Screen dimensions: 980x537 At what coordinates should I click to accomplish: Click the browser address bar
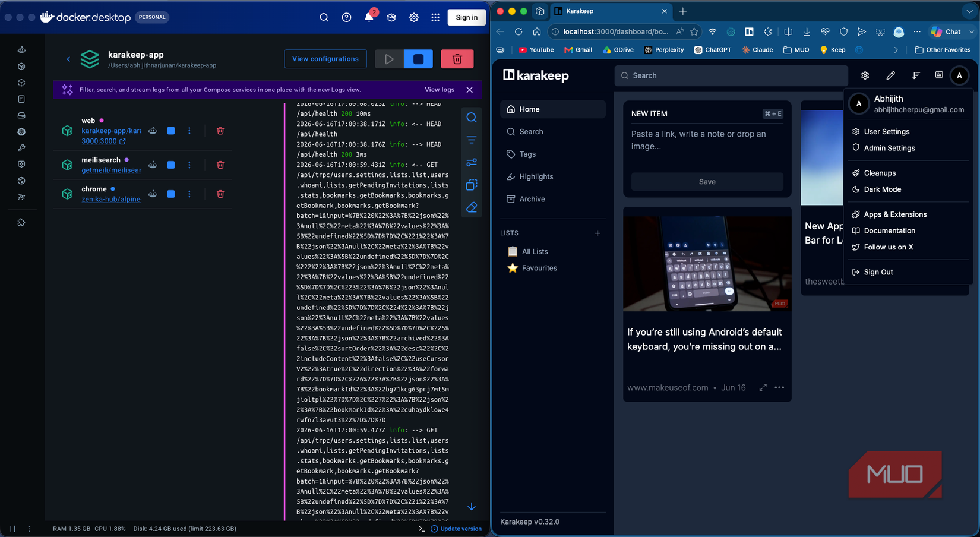[615, 32]
